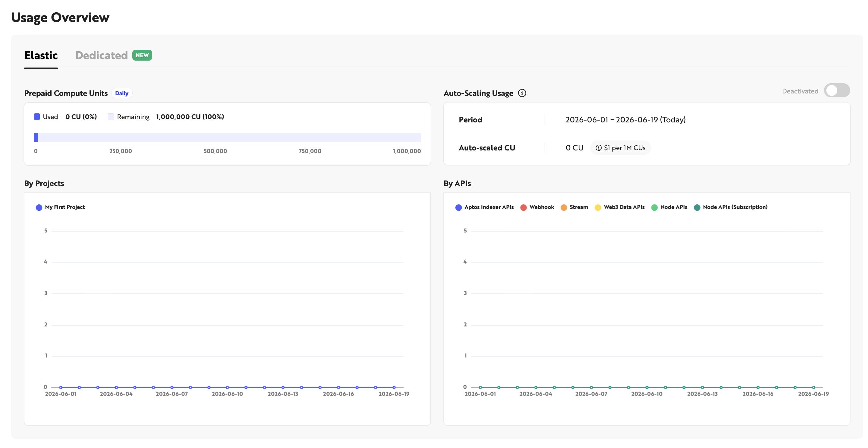Toggle Aptos Indexer APIs legend entry
Image resolution: width=868 pixels, height=448 pixels.
[484, 207]
